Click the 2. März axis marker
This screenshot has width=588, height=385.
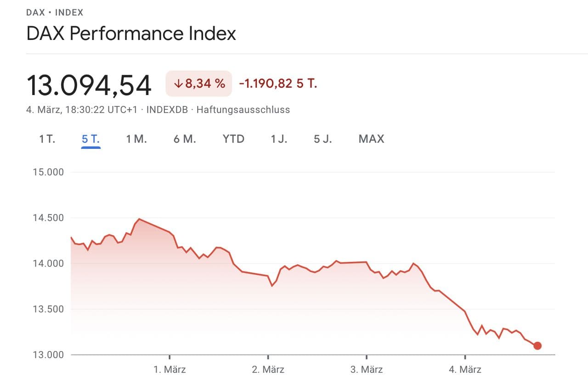[268, 369]
